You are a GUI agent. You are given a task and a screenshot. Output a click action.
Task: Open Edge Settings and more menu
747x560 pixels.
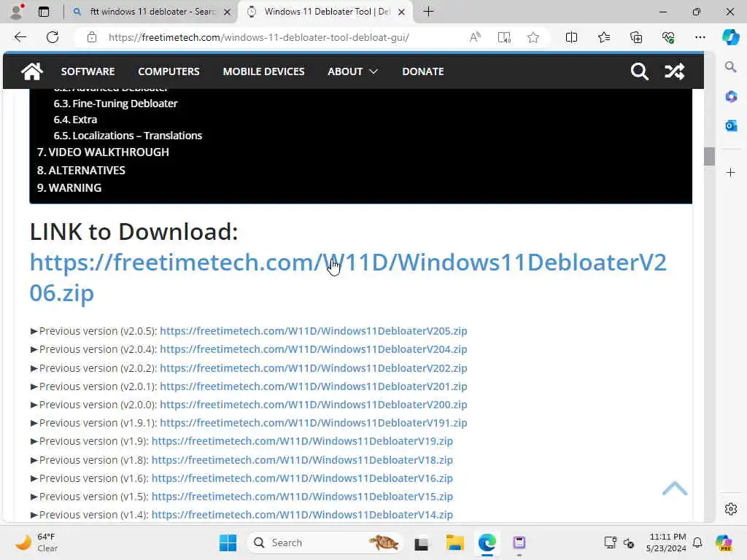(700, 37)
